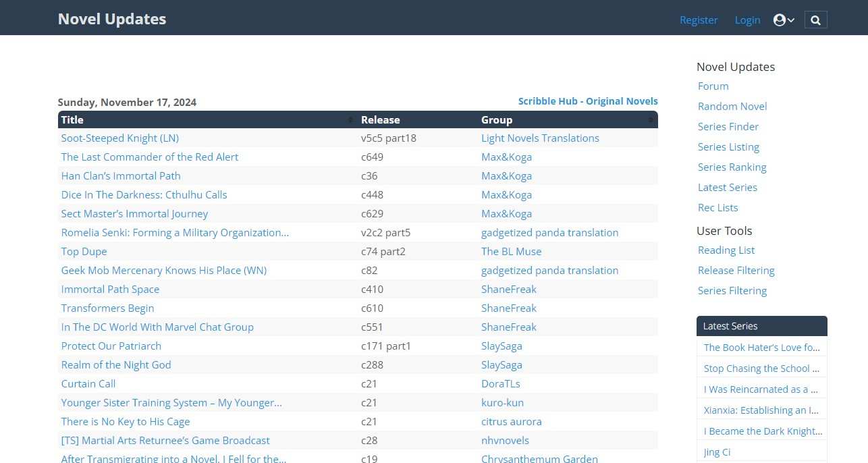Image resolution: width=868 pixels, height=463 pixels.
Task: Open gadgetized panda translation in v2c2 row
Action: click(x=549, y=233)
